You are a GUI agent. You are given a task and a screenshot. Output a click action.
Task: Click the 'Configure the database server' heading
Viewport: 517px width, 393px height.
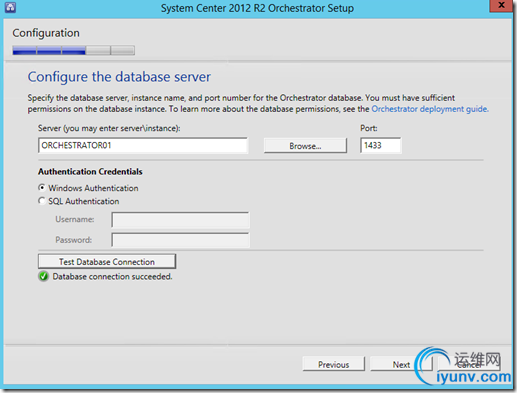tap(119, 77)
